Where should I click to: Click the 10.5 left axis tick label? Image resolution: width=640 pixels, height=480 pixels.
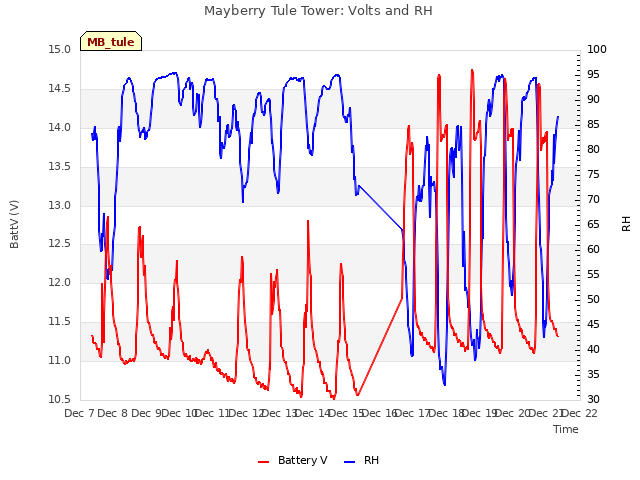[x=60, y=399]
